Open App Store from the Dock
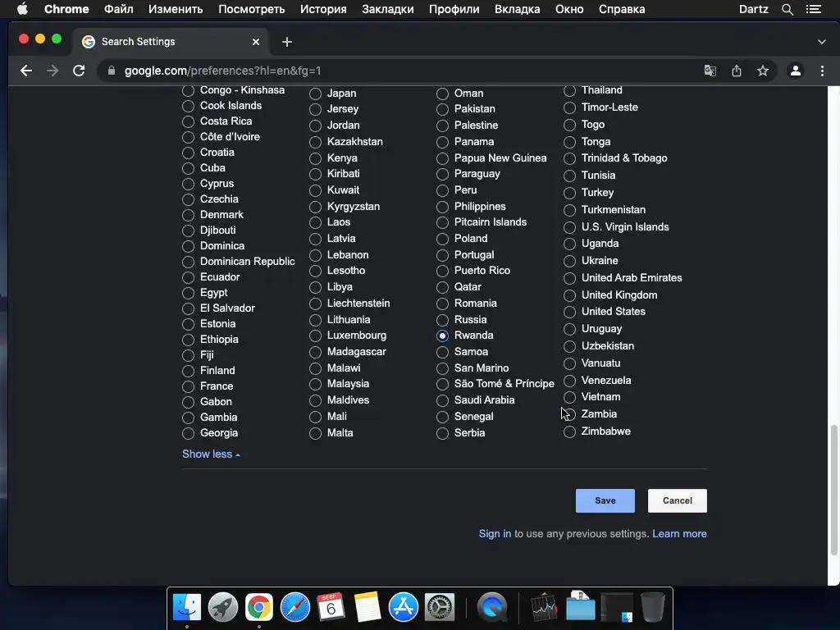Screen dimensions: 840x630 (x=404, y=608)
